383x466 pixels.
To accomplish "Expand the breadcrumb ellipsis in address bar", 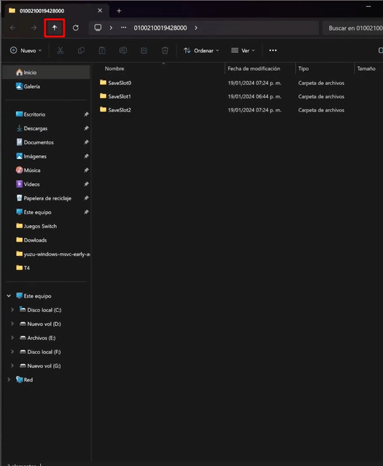I will (x=124, y=28).
